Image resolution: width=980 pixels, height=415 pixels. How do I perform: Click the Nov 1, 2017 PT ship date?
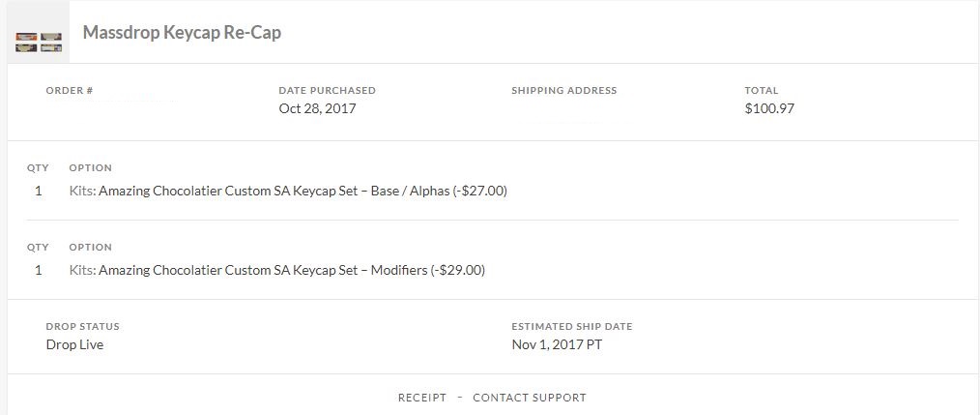point(557,345)
